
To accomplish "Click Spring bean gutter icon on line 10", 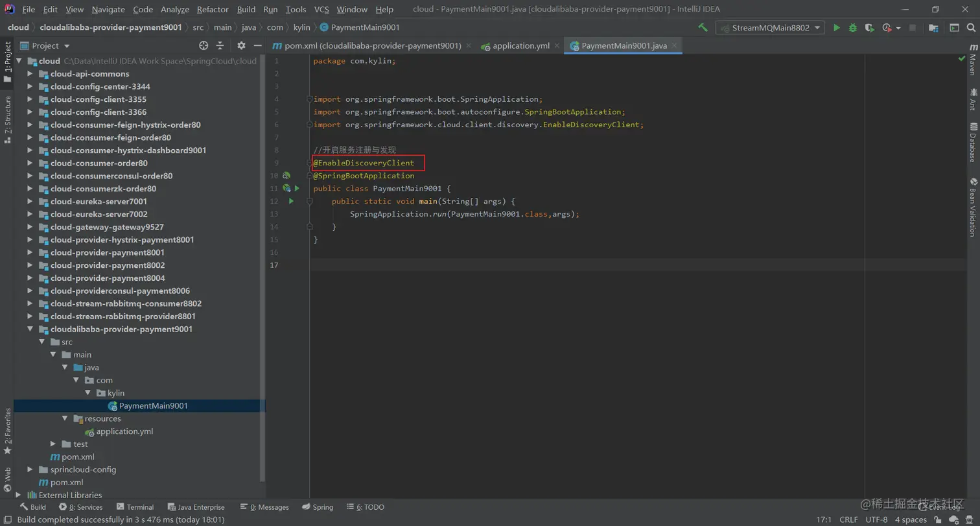I will 286,176.
